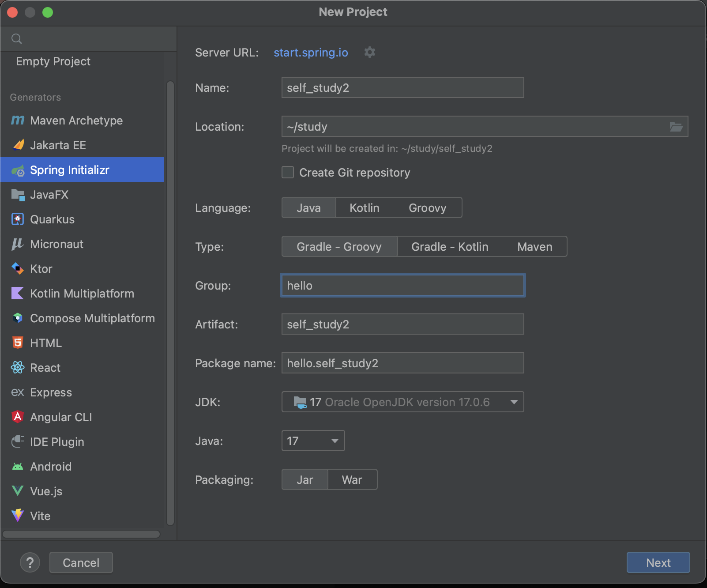Choose Maven build type
The image size is (707, 588).
point(534,246)
